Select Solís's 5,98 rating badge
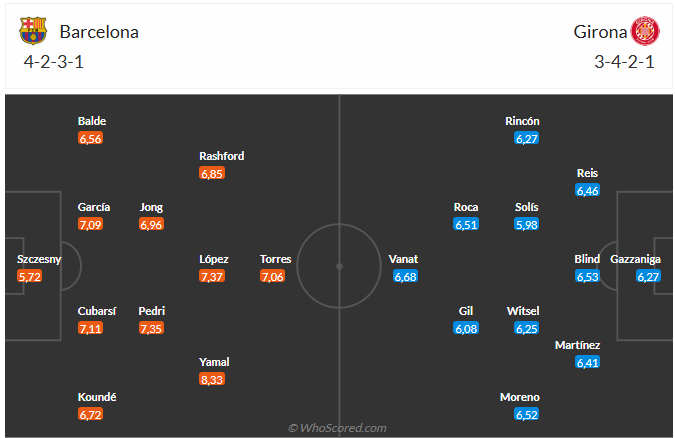Screen dimensions: 675x438 tap(526, 224)
